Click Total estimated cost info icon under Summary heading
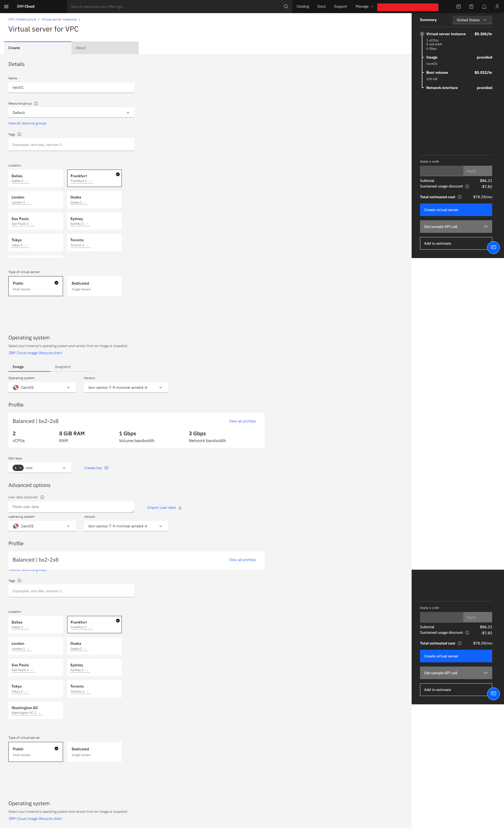Image resolution: width=504 pixels, height=828 pixels. coord(460,197)
